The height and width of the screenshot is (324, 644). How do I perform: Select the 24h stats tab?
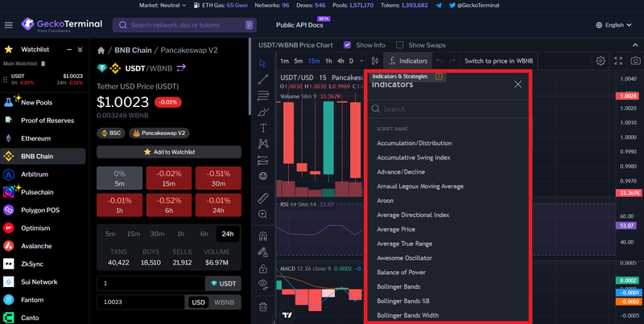(x=228, y=234)
